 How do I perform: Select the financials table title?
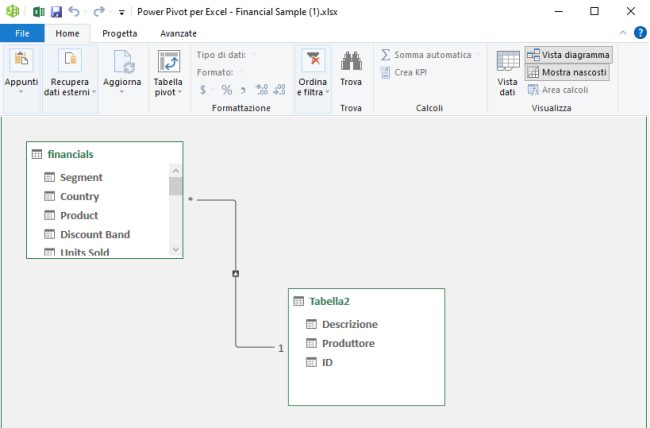tap(70, 154)
